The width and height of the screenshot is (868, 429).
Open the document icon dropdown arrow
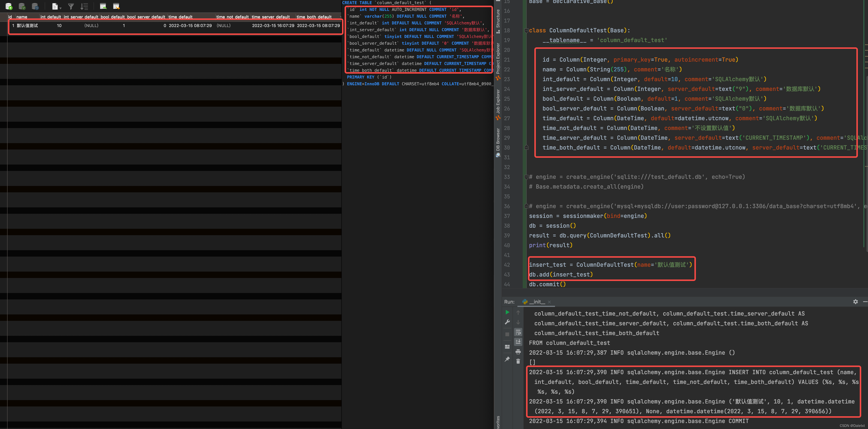[60, 8]
